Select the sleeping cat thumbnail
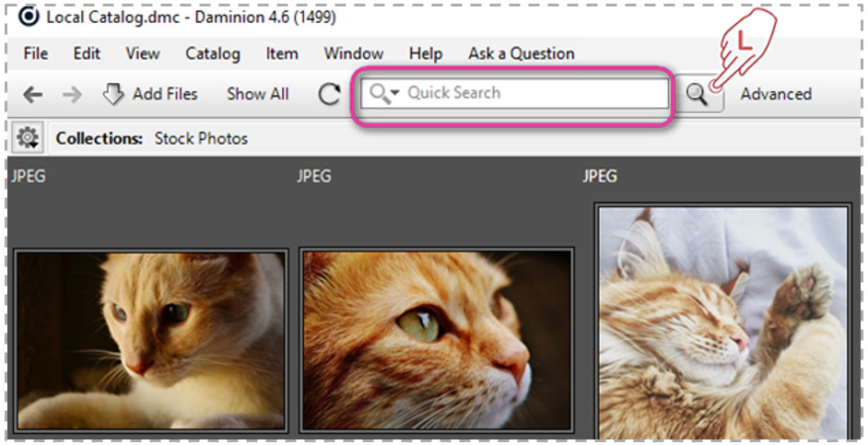868x445 pixels. click(722, 322)
